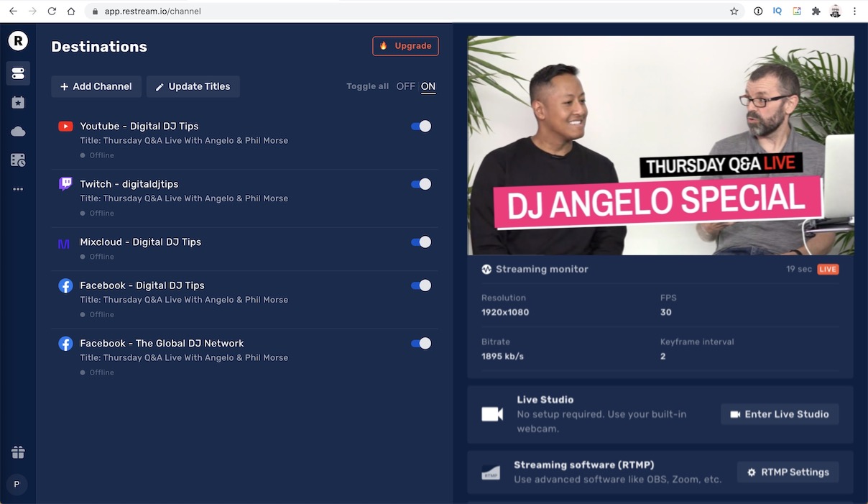Open the Events star icon in sidebar
This screenshot has height=504, width=868.
[x=17, y=101]
